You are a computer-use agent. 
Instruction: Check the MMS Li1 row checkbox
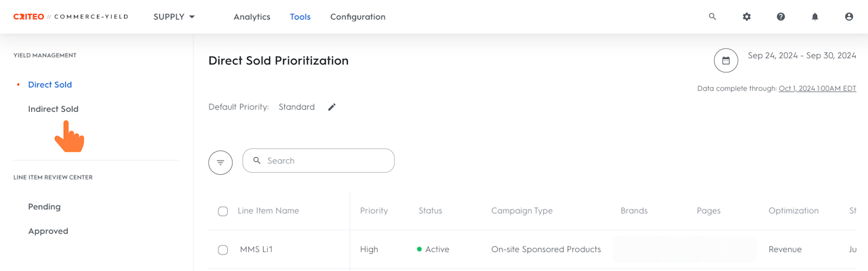(222, 250)
